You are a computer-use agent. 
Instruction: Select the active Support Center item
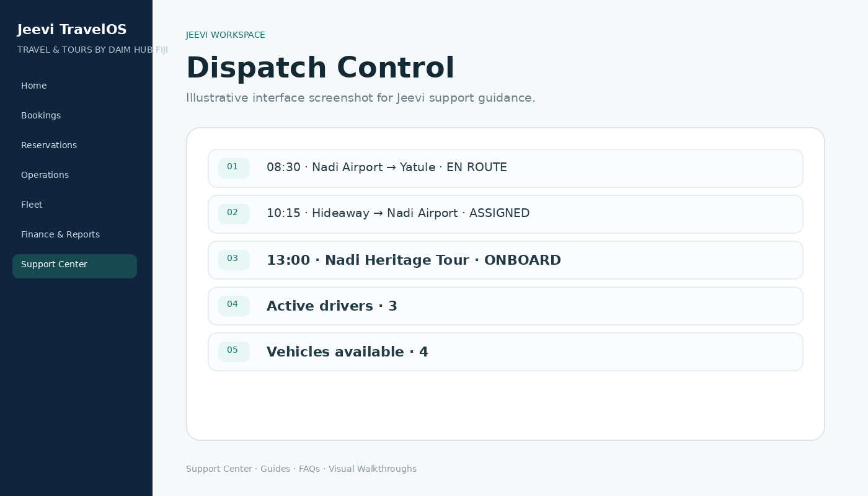coord(74,266)
